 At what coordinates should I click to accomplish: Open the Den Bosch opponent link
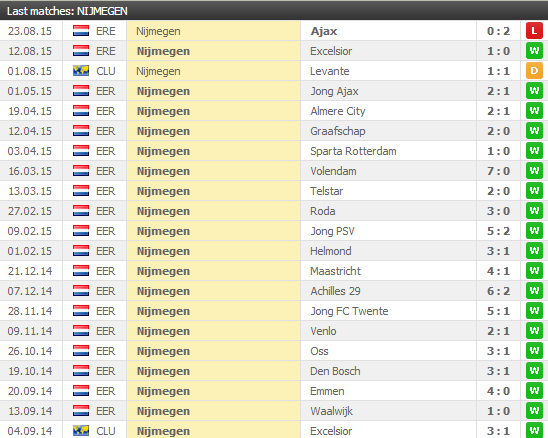pos(335,371)
